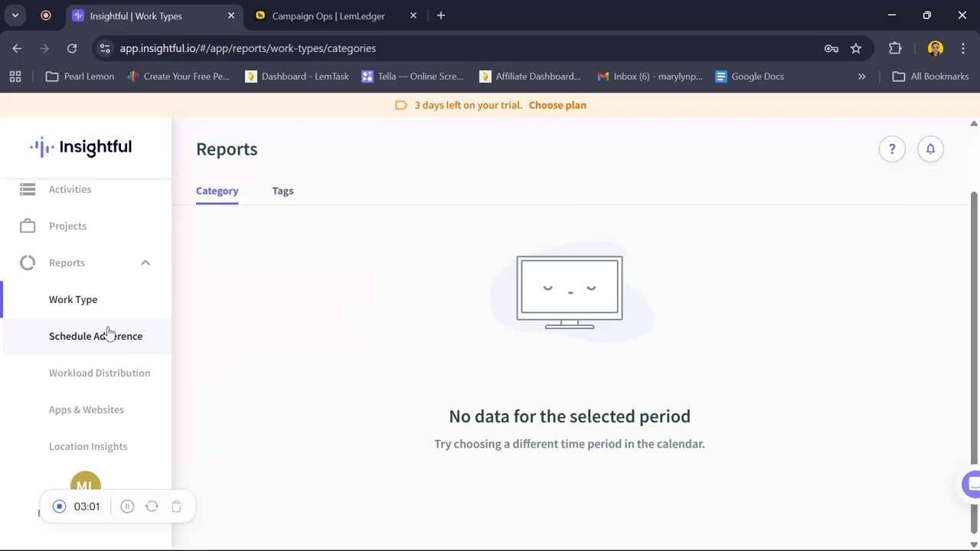Click the Reports menu label
The image size is (980, 551).
pos(67,262)
